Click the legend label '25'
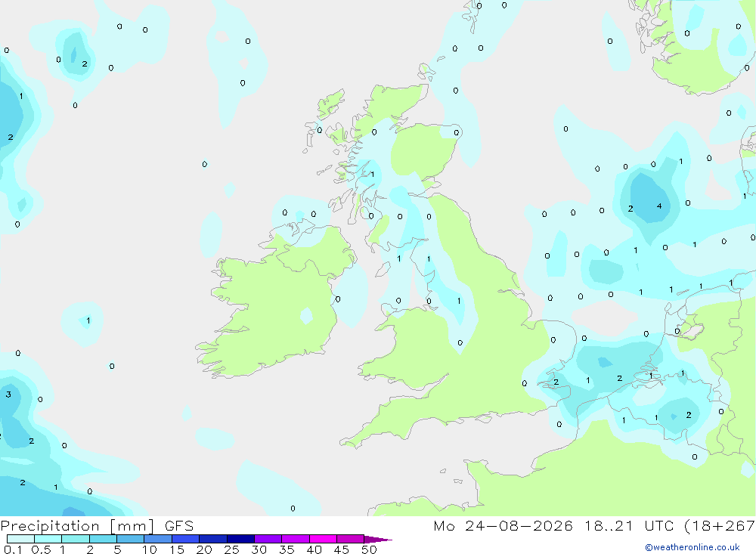This screenshot has height=554, width=756. pyautogui.click(x=231, y=549)
